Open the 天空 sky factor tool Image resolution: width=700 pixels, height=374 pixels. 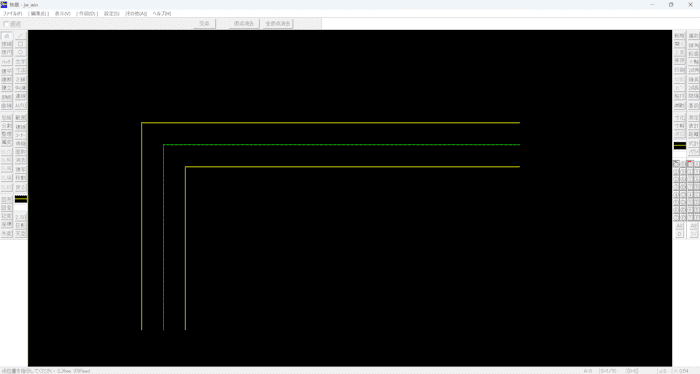click(x=21, y=234)
